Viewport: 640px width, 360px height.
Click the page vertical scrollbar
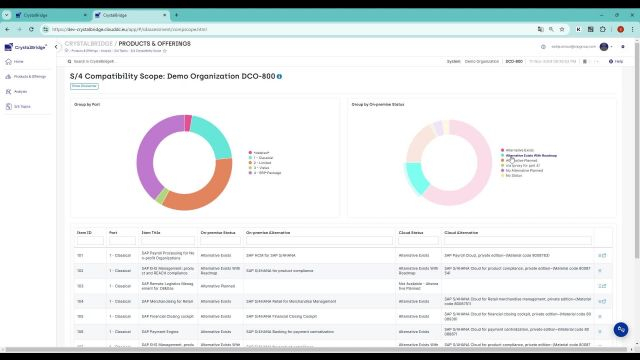637,151
